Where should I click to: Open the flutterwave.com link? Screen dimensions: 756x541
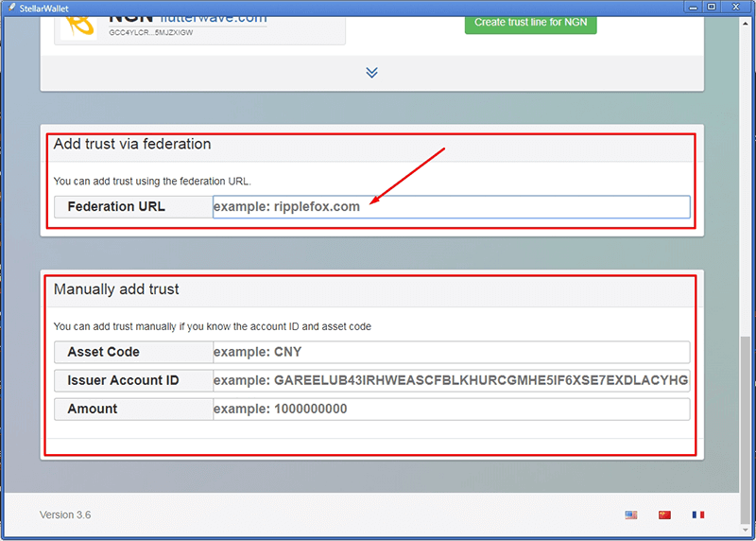pyautogui.click(x=214, y=19)
